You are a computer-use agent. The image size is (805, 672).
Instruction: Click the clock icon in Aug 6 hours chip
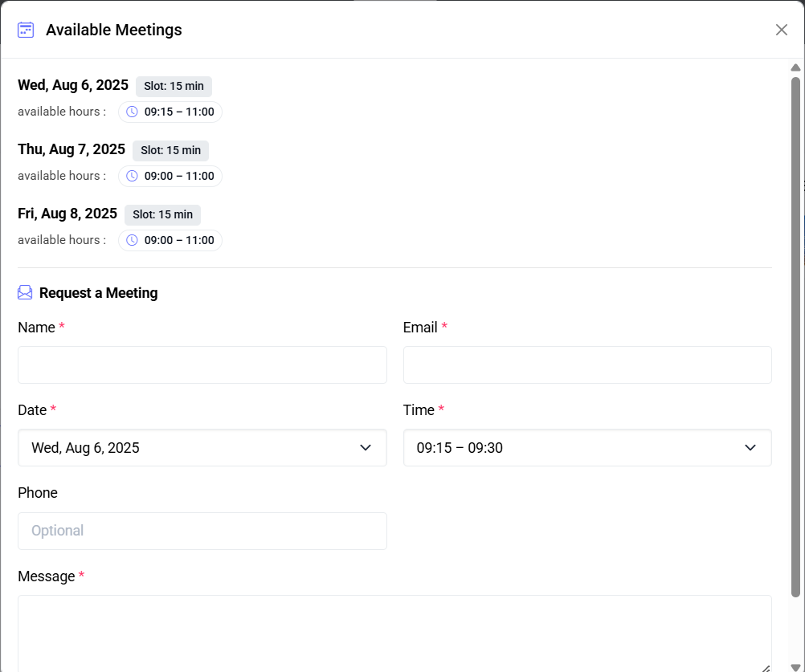[x=131, y=112]
